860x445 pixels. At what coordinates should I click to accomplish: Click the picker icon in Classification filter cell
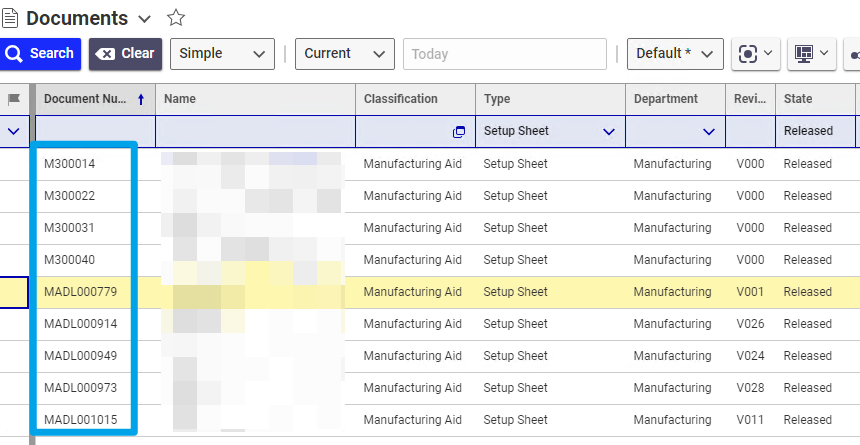coord(459,132)
